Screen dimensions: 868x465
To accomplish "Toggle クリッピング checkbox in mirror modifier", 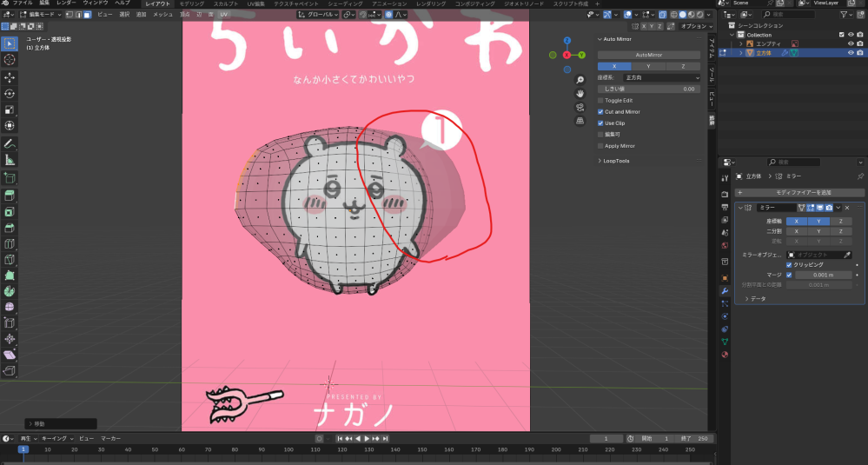I will coord(789,264).
